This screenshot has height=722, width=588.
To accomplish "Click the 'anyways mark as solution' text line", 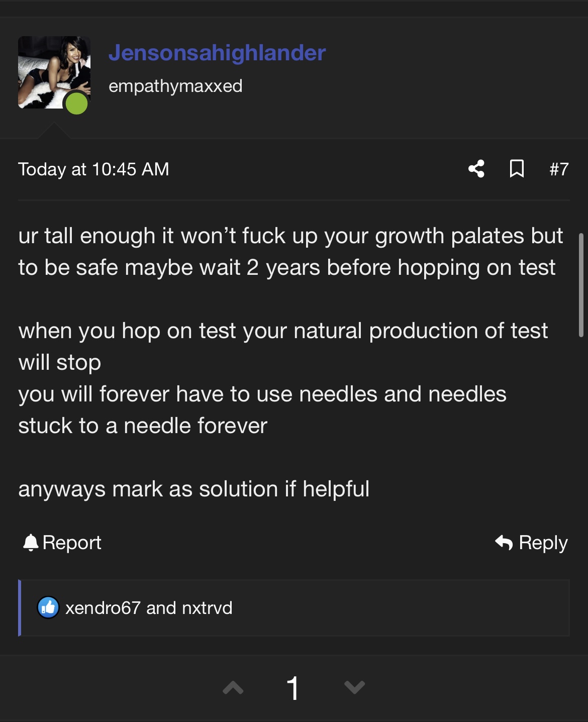I will click(194, 489).
